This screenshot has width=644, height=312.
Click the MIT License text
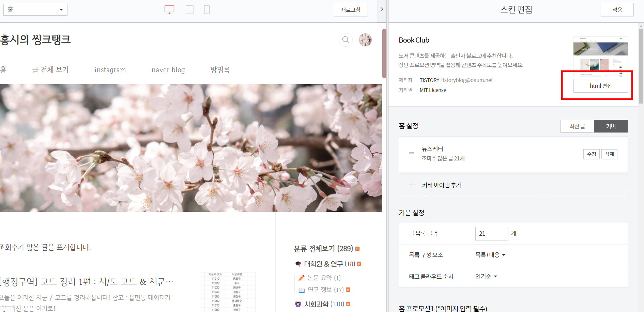point(433,90)
